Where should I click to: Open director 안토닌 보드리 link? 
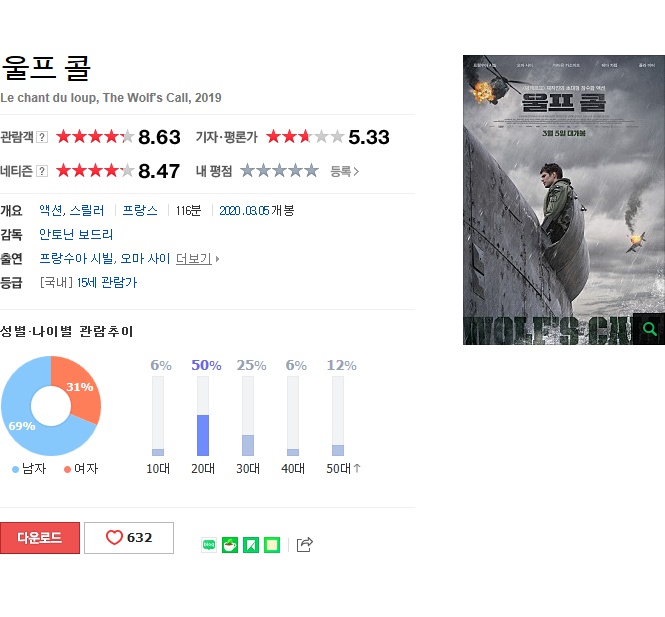(x=76, y=235)
